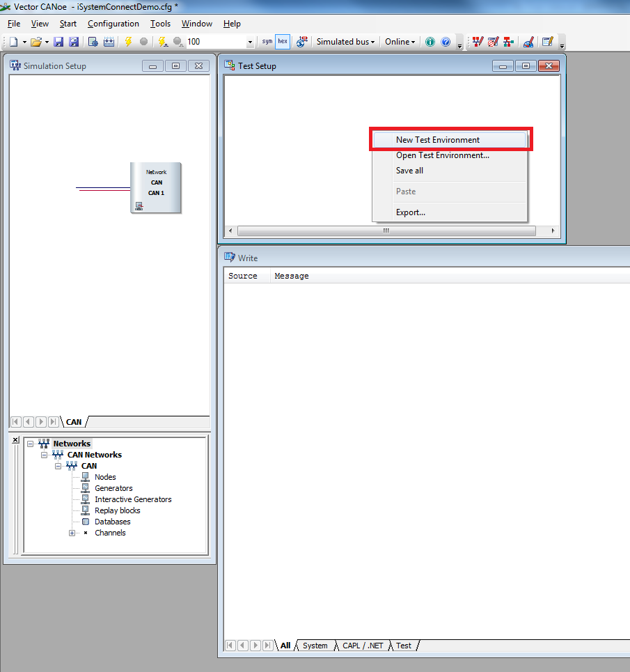Click the Save configuration floppy icon

[58, 42]
